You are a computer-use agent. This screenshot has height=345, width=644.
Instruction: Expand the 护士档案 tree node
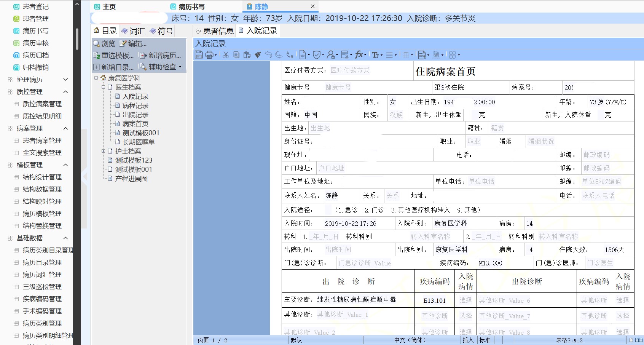click(103, 151)
